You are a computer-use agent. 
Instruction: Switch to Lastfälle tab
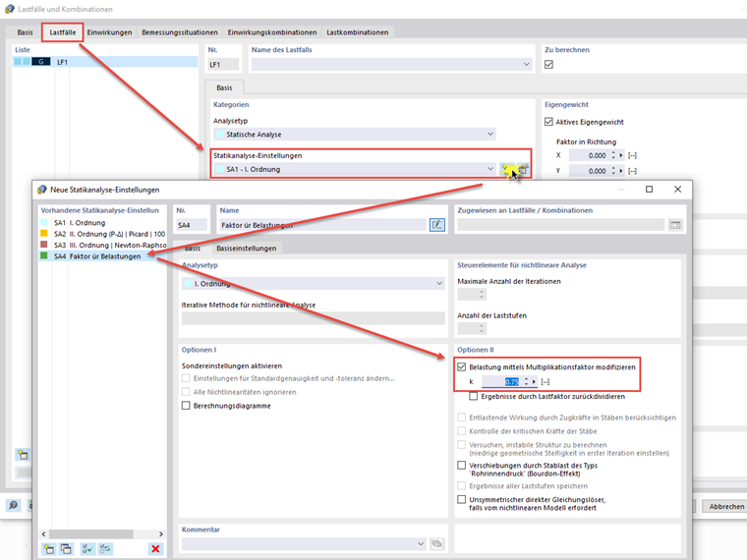[x=62, y=32]
